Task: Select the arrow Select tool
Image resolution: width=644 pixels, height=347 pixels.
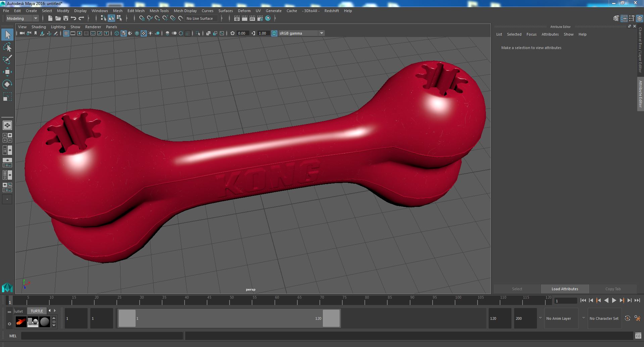Action: [7, 35]
